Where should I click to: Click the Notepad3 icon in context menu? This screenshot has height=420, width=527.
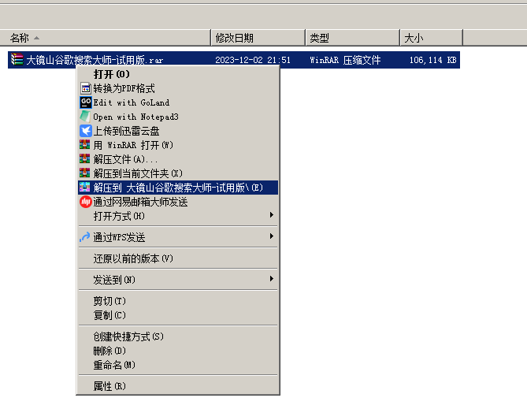pos(86,117)
